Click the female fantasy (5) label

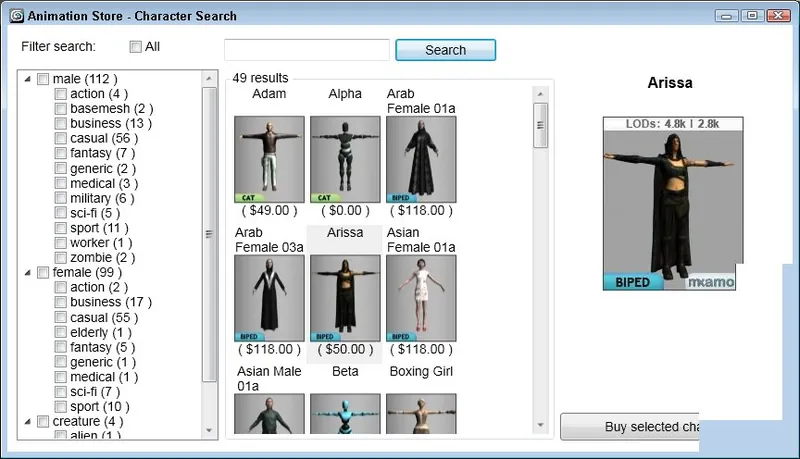(103, 347)
